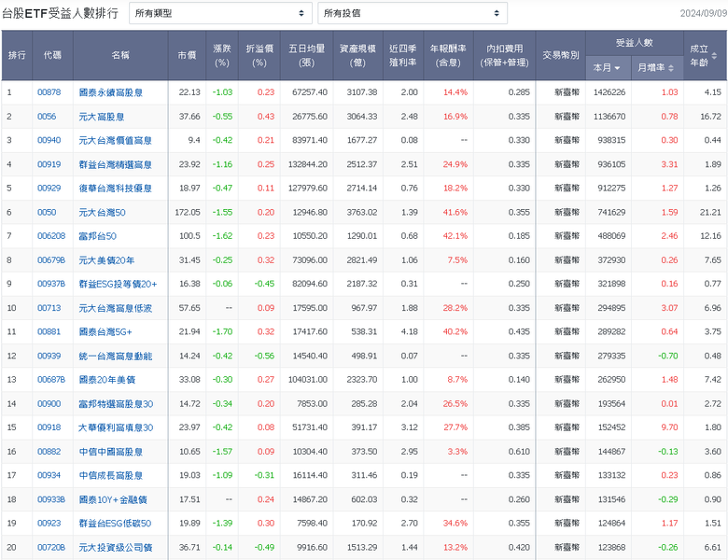Click the date 2024/09/09 text
728x560 pixels.
pyautogui.click(x=703, y=13)
